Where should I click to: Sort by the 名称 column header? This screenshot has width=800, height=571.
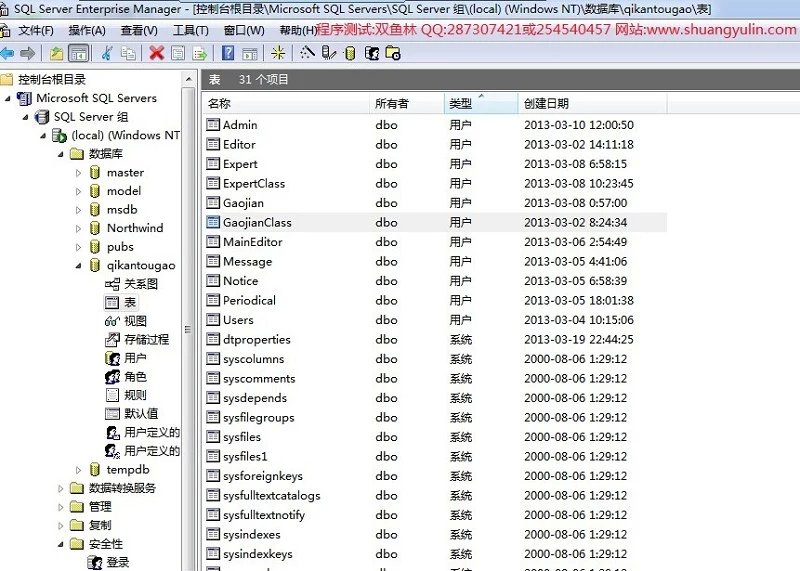pyautogui.click(x=285, y=104)
